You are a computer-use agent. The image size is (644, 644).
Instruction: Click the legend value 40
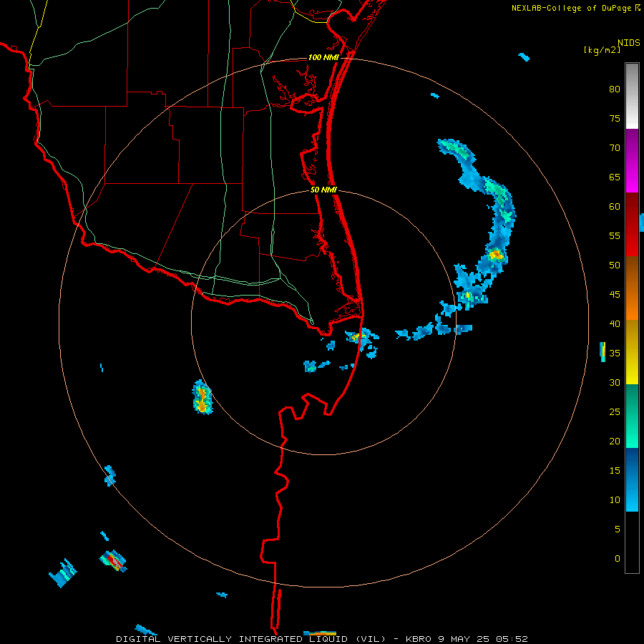click(615, 323)
